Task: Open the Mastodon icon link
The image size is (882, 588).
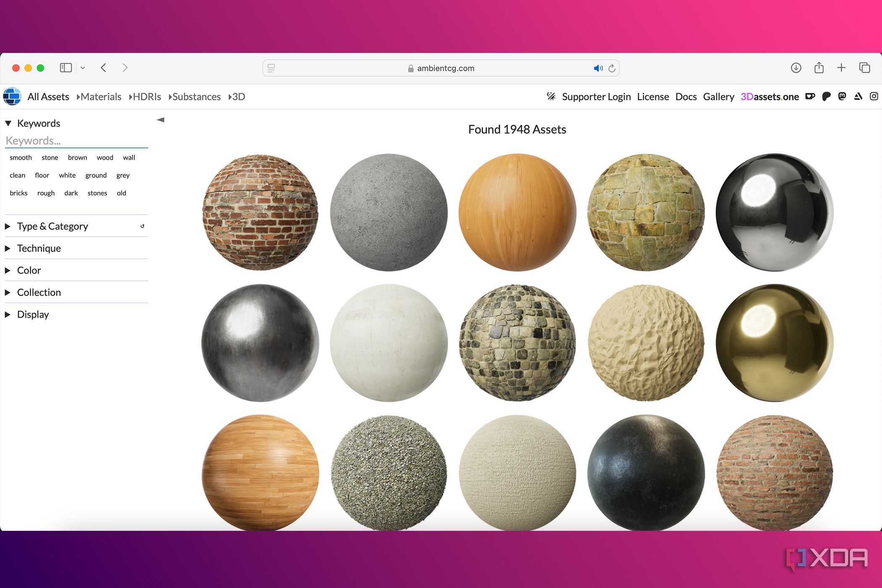Action: (842, 97)
